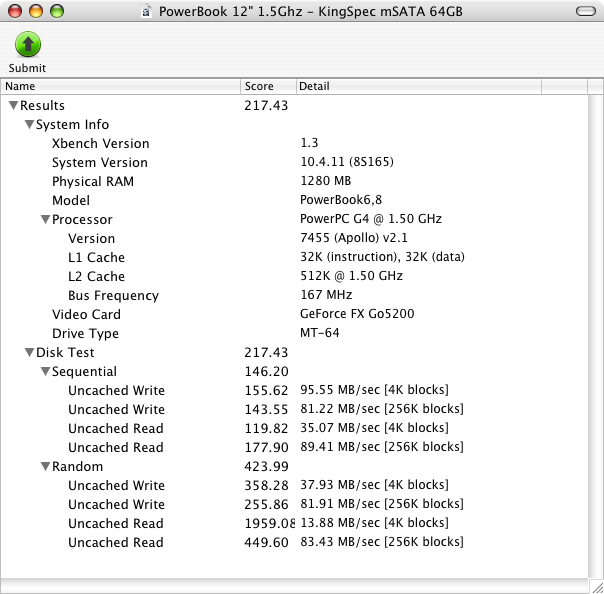The width and height of the screenshot is (604, 594).
Task: Click detail 95.55 MB/sec [4K blocks]
Action: click(374, 389)
